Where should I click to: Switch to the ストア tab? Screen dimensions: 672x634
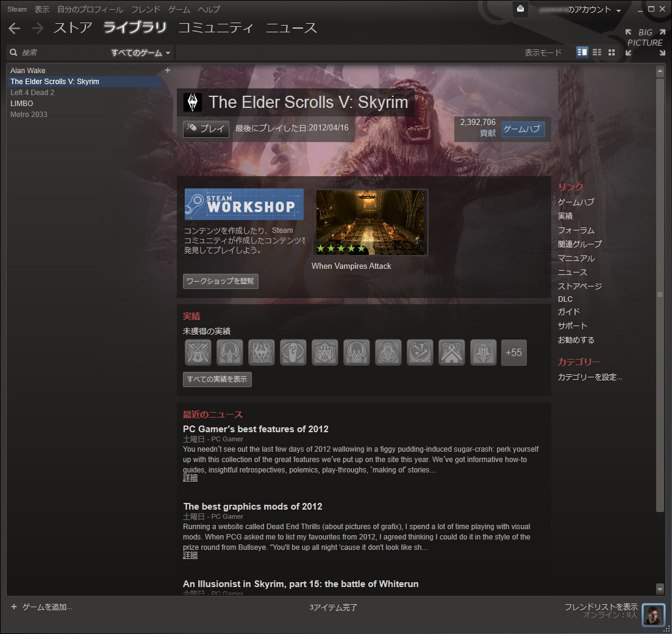[x=73, y=28]
